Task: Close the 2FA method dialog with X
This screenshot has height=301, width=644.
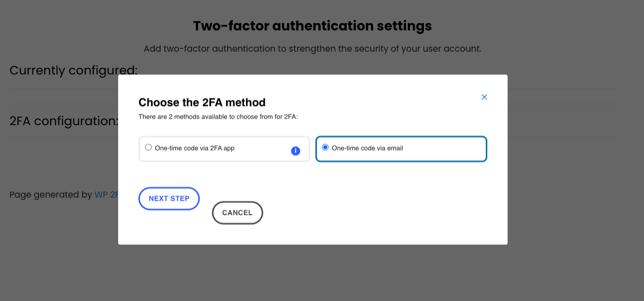Action: point(484,97)
